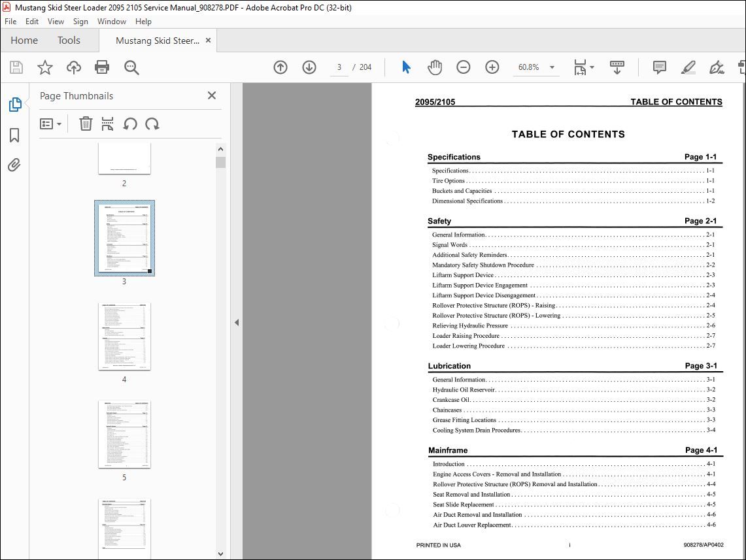Screen dimensions: 746x560
Task: Click the next page navigation button
Action: [x=309, y=67]
